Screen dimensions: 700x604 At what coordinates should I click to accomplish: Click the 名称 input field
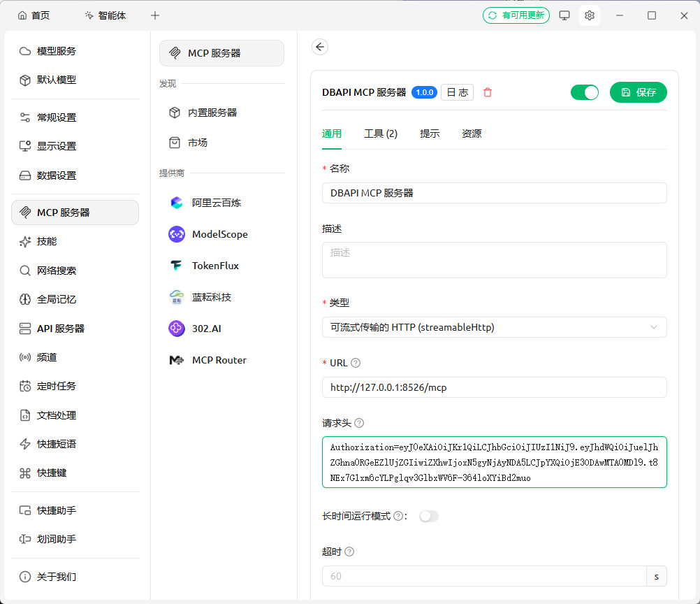point(494,193)
